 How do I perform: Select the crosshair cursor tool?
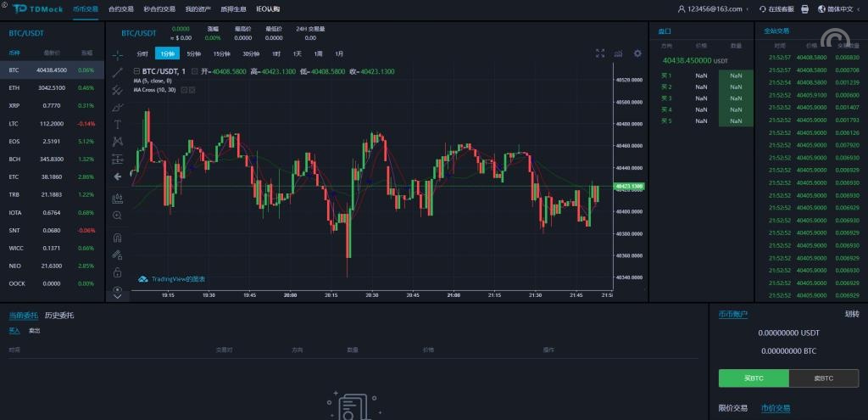point(118,55)
